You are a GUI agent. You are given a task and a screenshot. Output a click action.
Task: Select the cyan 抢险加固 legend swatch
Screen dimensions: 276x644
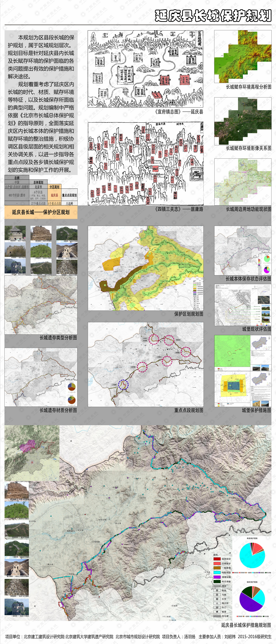point(217,573)
